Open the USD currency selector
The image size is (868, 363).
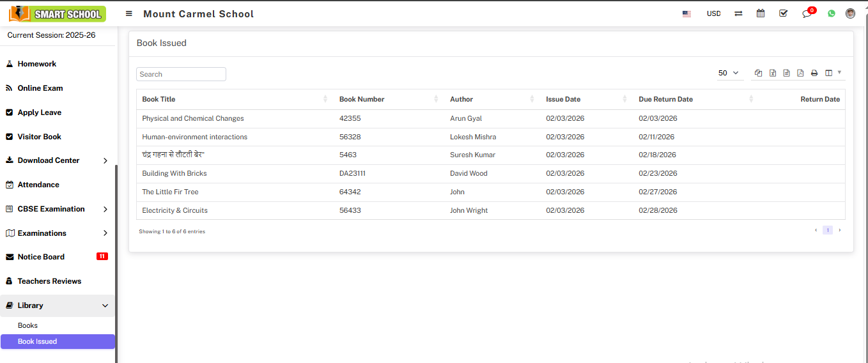click(713, 13)
